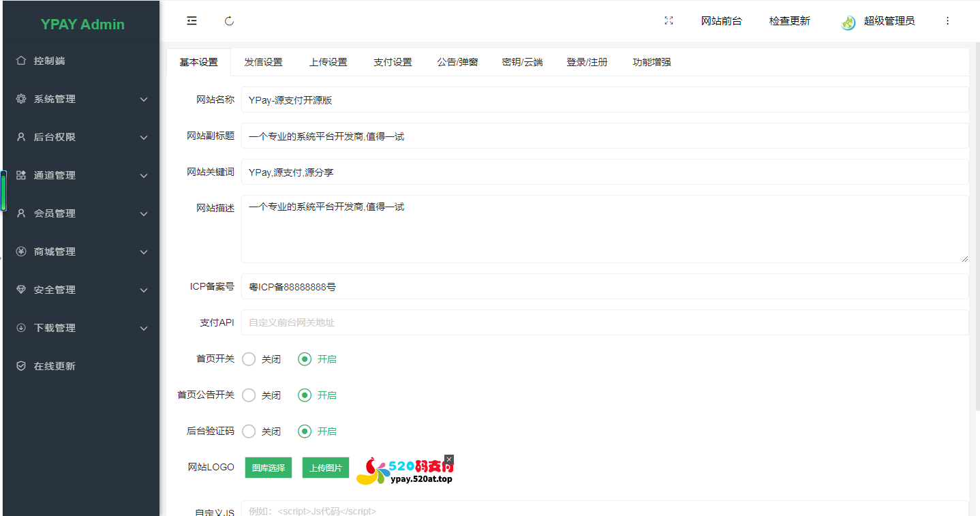The image size is (980, 516).
Task: Click the 后台权限 user icon
Action: tap(21, 137)
